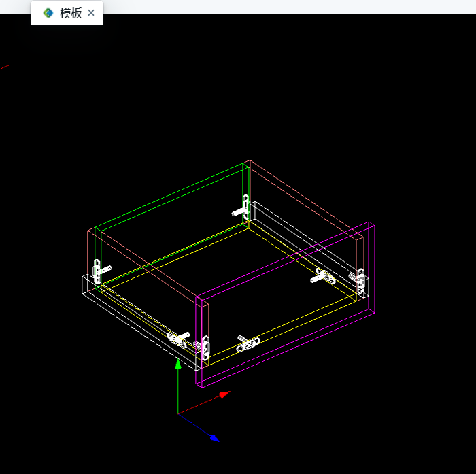Switch to the 模板 tab
This screenshot has width=476, height=474.
(71, 13)
